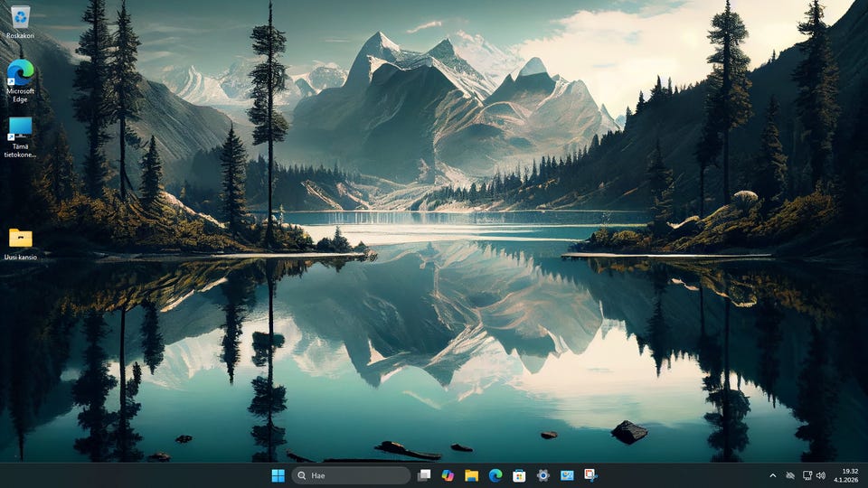Launch Microsoft Edge from the taskbar
868x488 pixels.
click(495, 475)
